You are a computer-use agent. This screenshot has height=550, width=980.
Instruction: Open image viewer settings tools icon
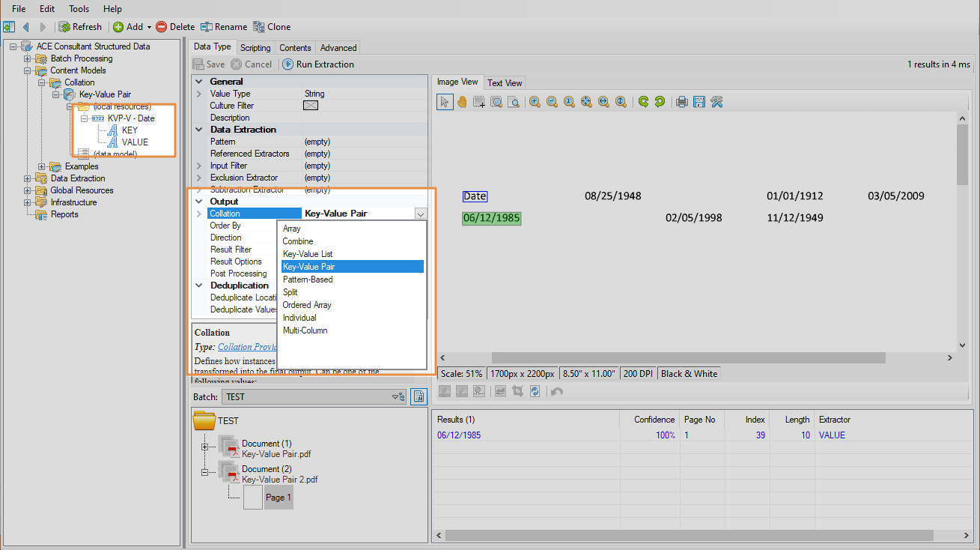[716, 102]
